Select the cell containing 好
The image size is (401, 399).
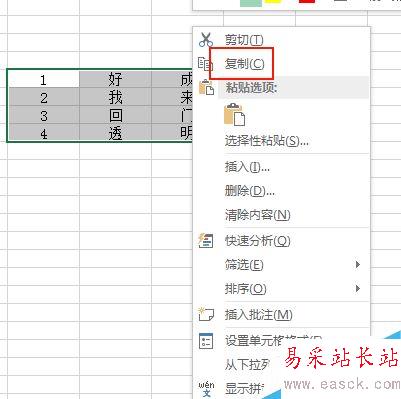[x=115, y=79]
